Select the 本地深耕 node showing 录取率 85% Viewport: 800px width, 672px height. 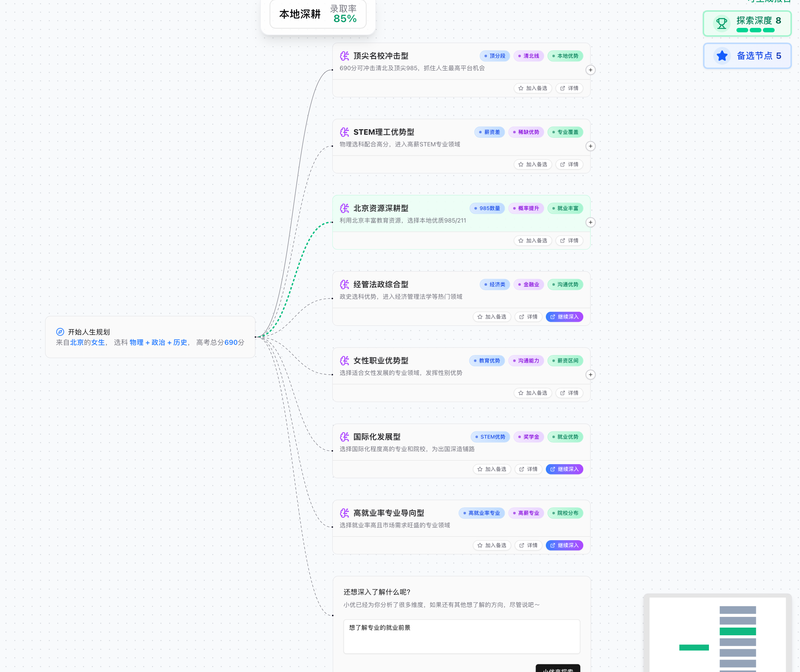pos(318,14)
